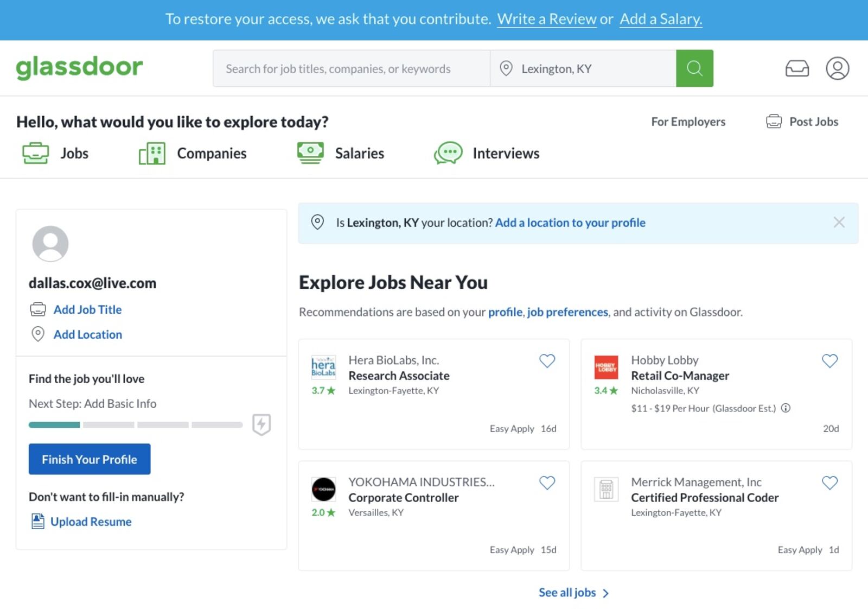The width and height of the screenshot is (868, 609).
Task: Click the Companies building icon
Action: pyautogui.click(x=152, y=153)
